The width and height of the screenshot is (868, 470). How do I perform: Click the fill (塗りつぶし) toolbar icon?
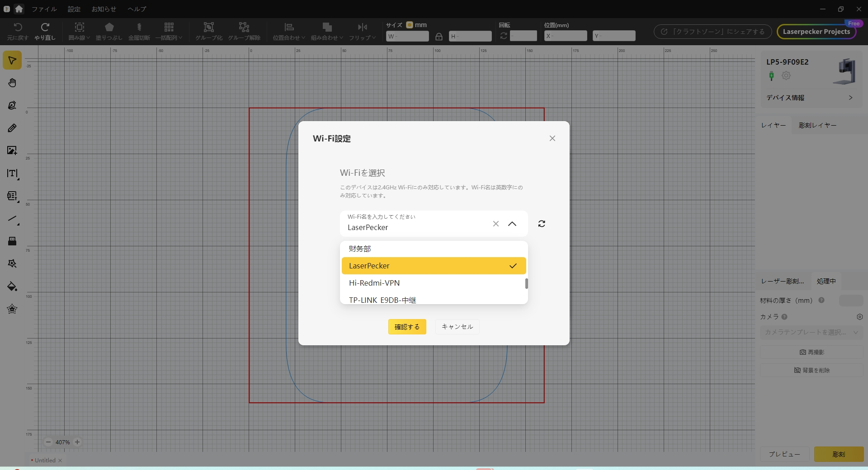pyautogui.click(x=109, y=31)
